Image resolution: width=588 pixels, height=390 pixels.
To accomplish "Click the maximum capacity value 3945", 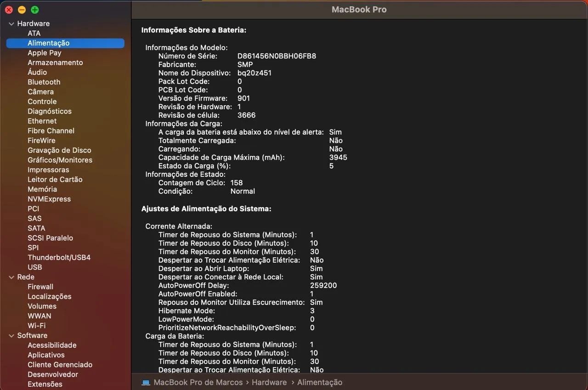I will (x=338, y=158).
